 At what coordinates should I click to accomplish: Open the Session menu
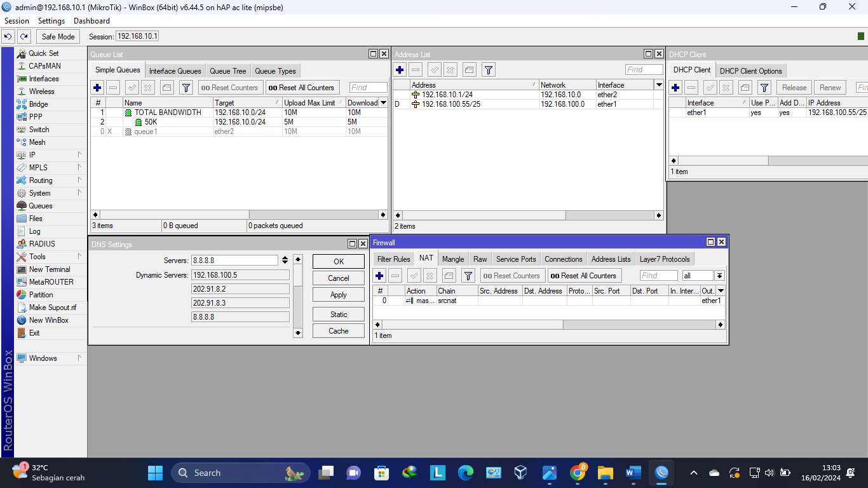click(x=17, y=21)
